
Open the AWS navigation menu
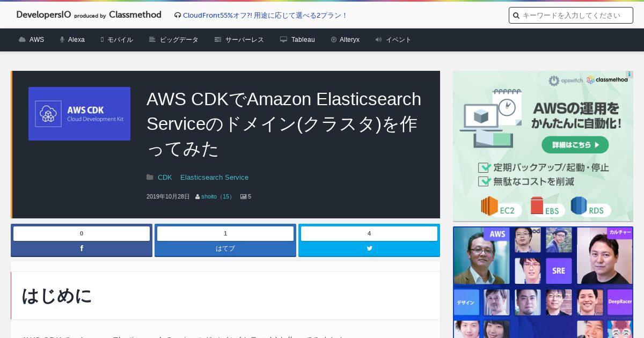click(x=31, y=40)
